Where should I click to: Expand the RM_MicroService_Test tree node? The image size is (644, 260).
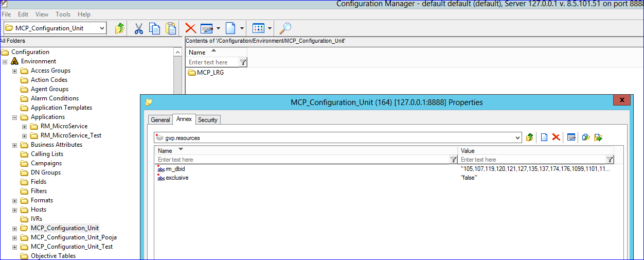tap(24, 135)
